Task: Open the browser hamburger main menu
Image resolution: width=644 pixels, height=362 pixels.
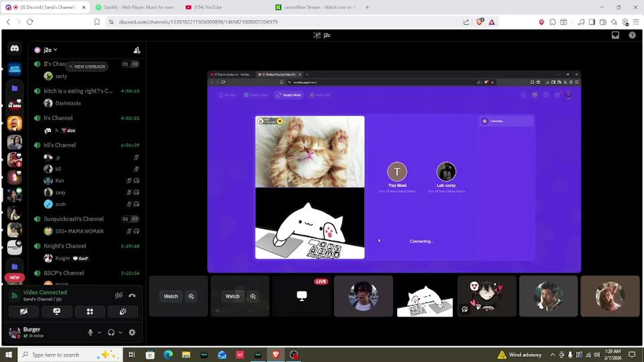Action: coord(636,22)
